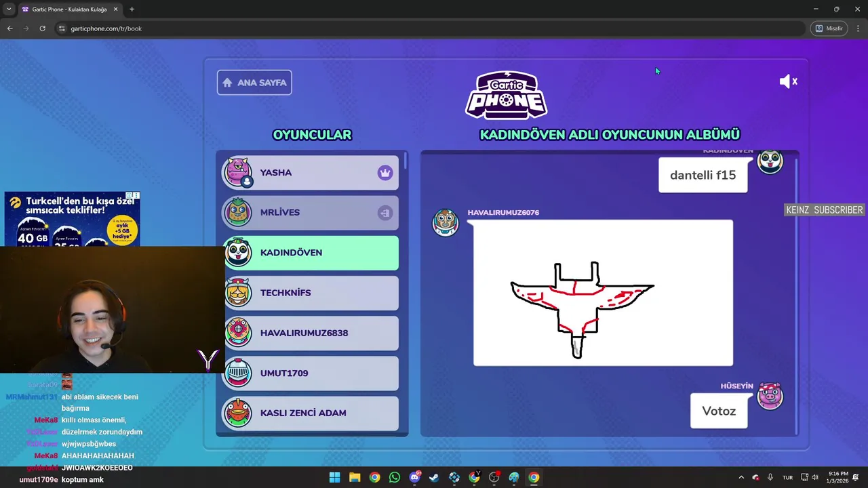
Task: Open HAVALIRUMUZ6838 player album
Action: pos(311,333)
